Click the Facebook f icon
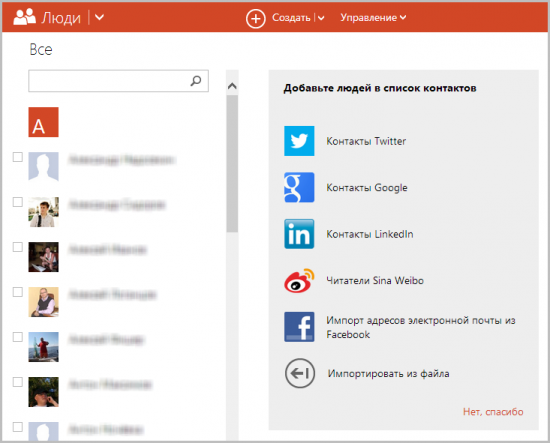This screenshot has width=550, height=443. pyautogui.click(x=299, y=327)
